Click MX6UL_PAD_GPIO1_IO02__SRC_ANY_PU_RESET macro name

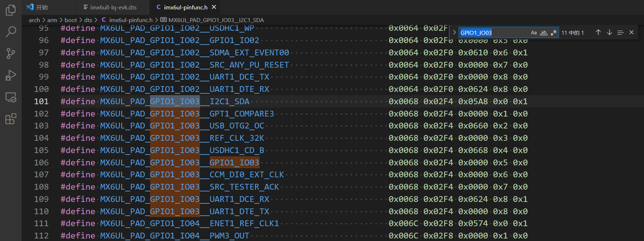point(195,65)
